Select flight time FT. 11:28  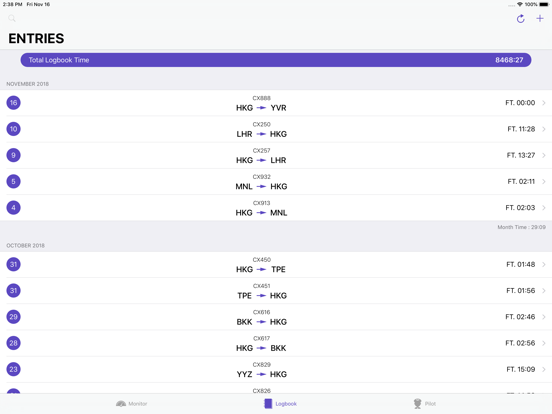pos(521,129)
